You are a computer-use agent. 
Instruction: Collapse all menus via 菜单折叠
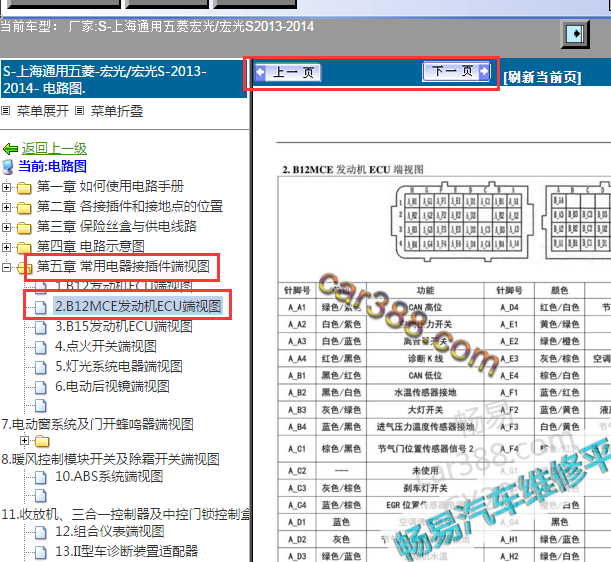pos(117,111)
